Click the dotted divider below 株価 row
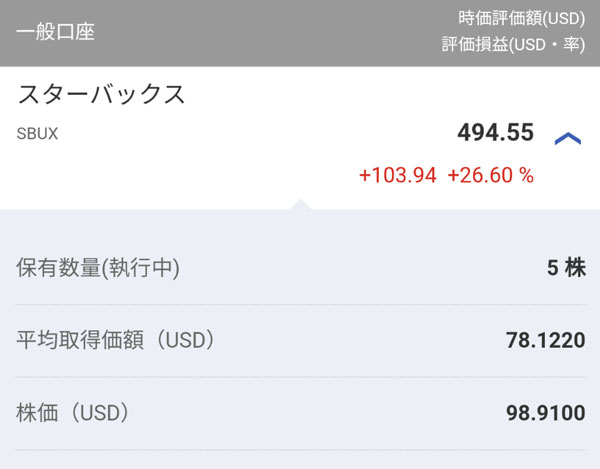The height and width of the screenshot is (469, 600). pos(300,448)
